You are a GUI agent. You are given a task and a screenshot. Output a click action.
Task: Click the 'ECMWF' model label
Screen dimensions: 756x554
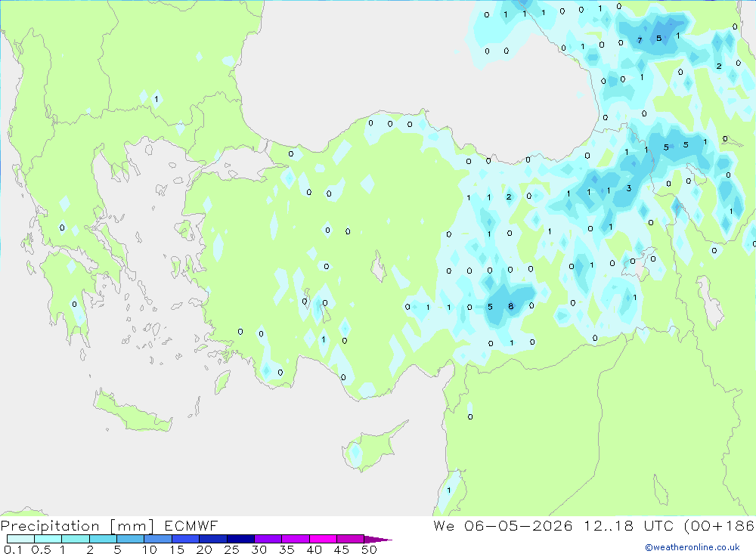pyautogui.click(x=191, y=526)
